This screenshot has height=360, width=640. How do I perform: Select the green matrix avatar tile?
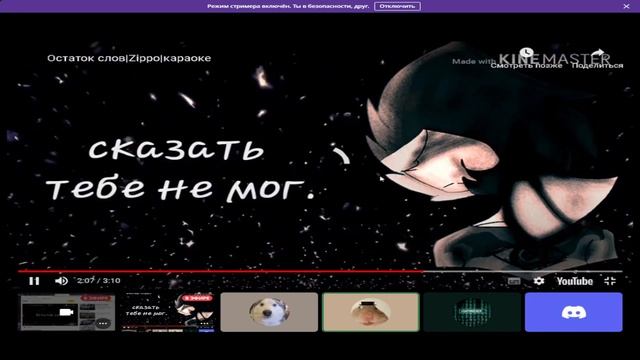(x=472, y=312)
